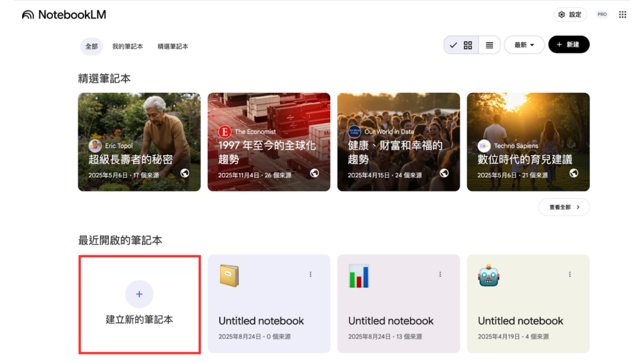The width and height of the screenshot is (644, 362).
Task: Click the bar chart emoji notebook icon
Action: click(x=358, y=276)
